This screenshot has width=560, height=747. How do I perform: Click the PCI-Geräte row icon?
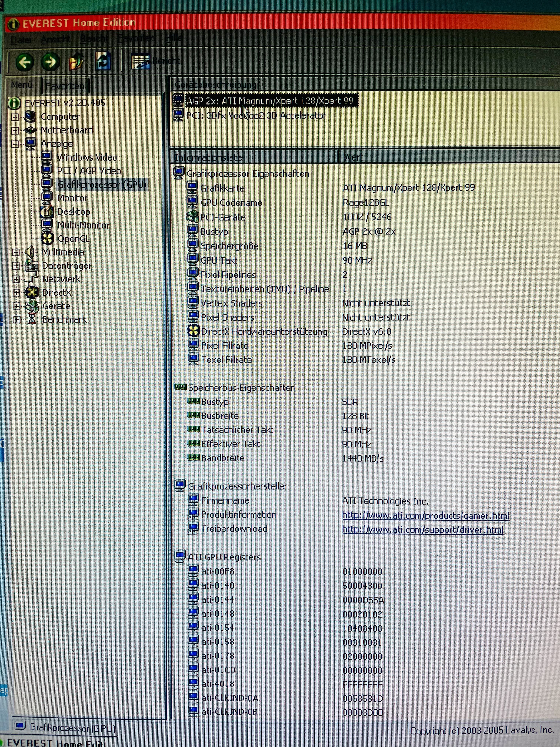(x=192, y=216)
